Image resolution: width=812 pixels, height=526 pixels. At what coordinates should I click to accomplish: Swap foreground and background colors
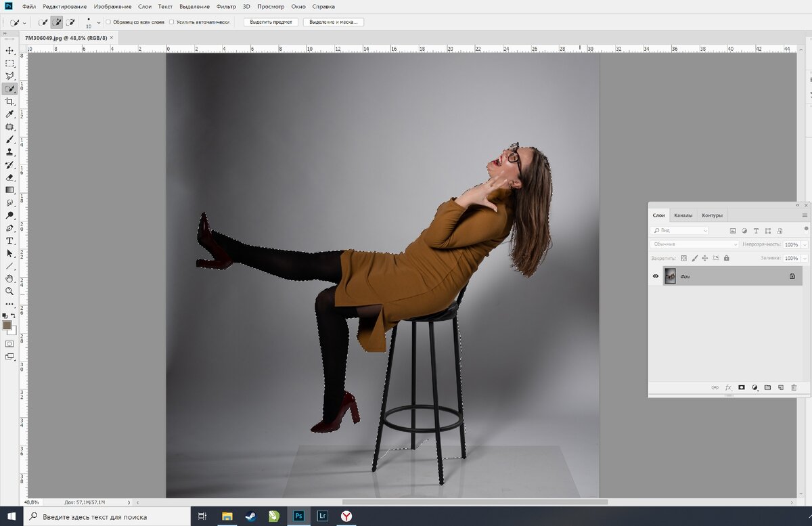point(14,316)
